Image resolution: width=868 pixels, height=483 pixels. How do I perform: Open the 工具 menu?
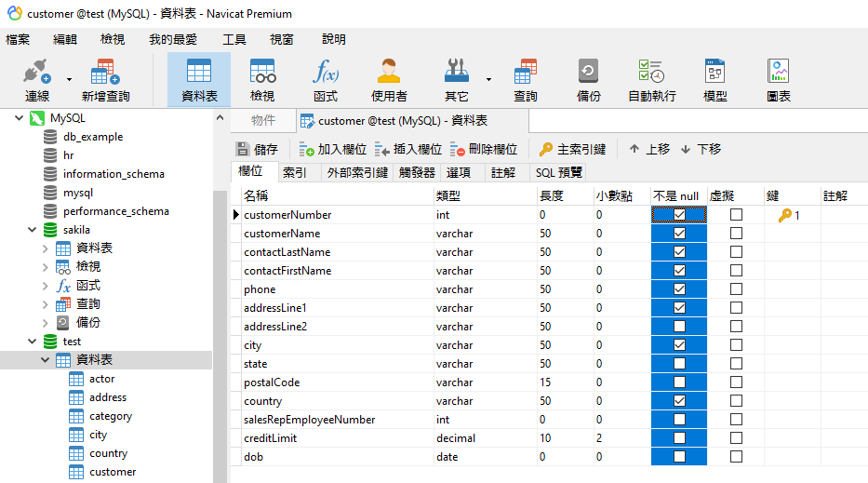pos(234,39)
